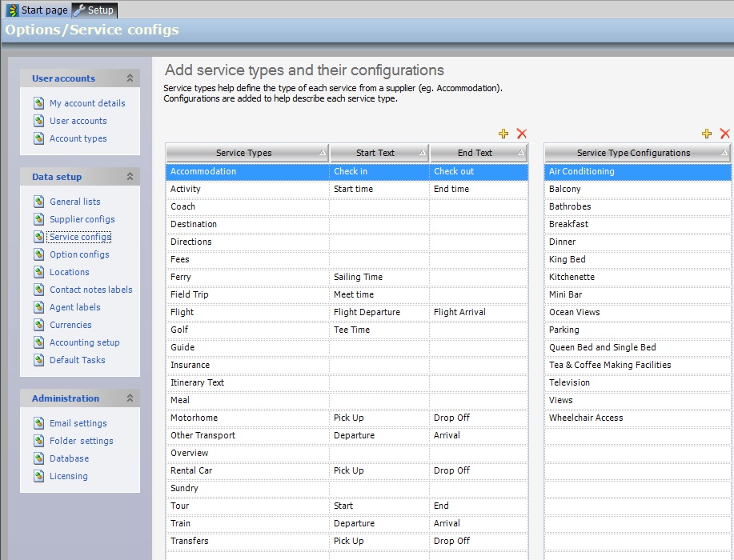
Task: Click the delete icon above Service Type Configurations
Action: [x=725, y=134]
